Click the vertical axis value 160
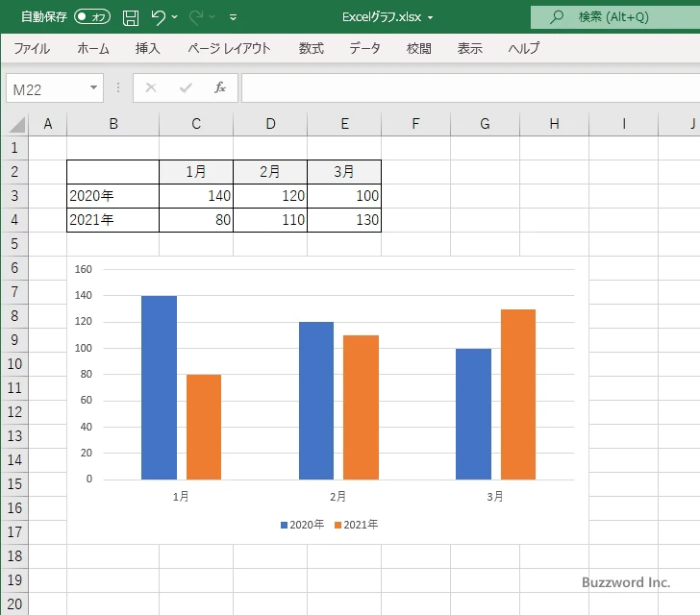The height and width of the screenshot is (615, 700). pyautogui.click(x=83, y=269)
